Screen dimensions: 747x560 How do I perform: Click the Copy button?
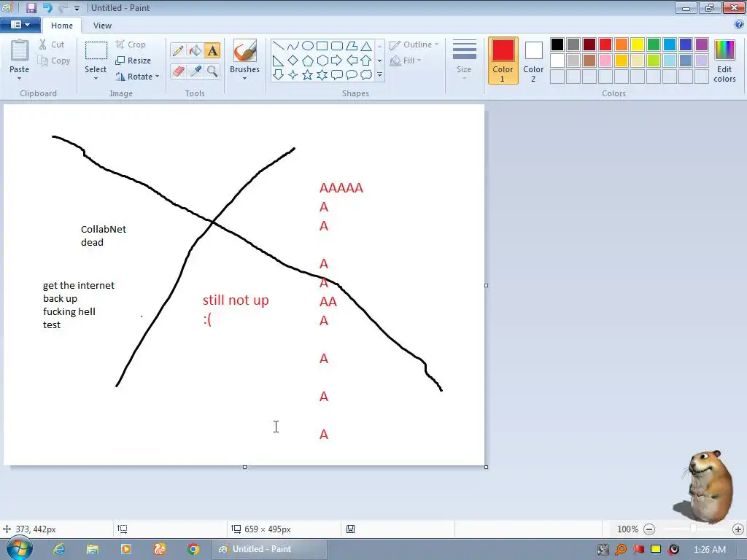[54, 61]
